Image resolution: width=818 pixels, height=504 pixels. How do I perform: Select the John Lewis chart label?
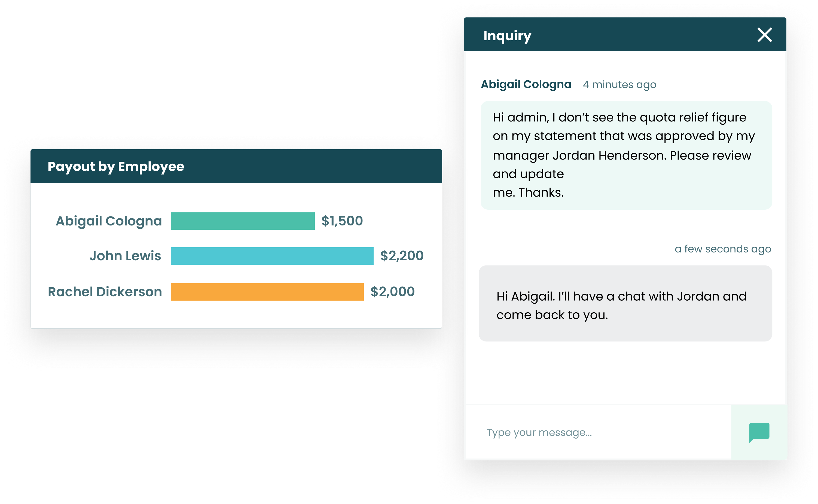pyautogui.click(x=125, y=256)
